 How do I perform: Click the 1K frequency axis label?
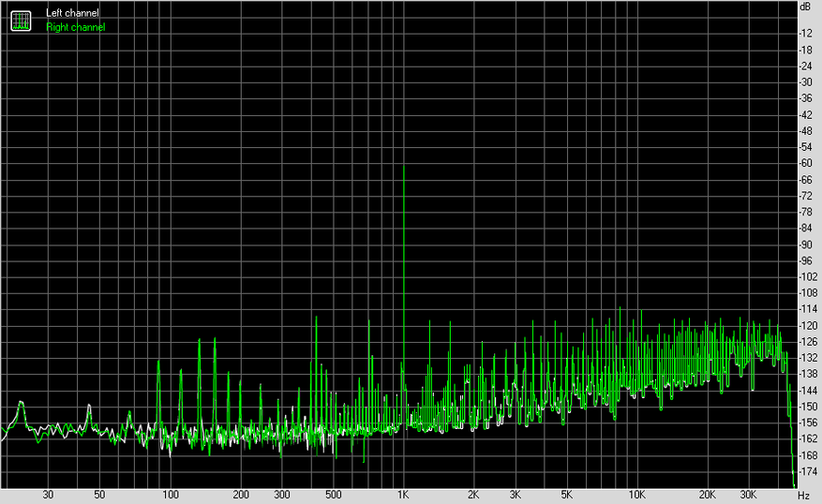pos(403,495)
